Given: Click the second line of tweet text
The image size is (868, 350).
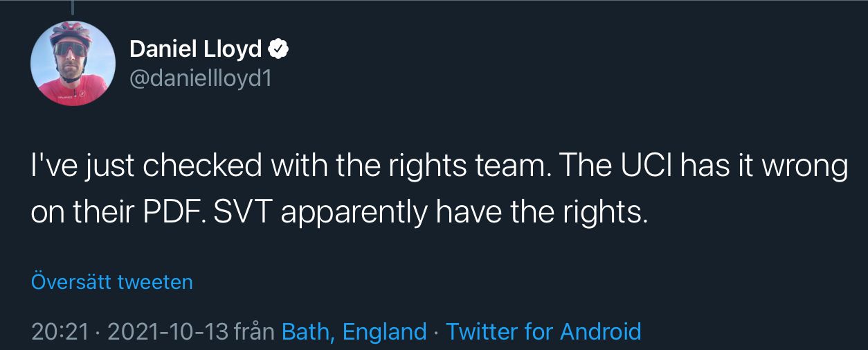Looking at the screenshot, I should point(339,213).
